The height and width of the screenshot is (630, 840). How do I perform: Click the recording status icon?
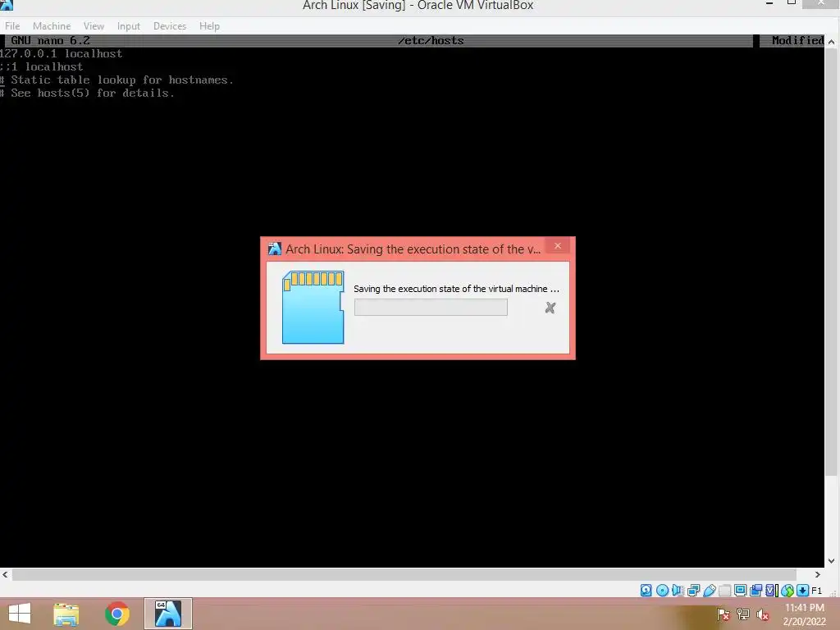point(756,591)
